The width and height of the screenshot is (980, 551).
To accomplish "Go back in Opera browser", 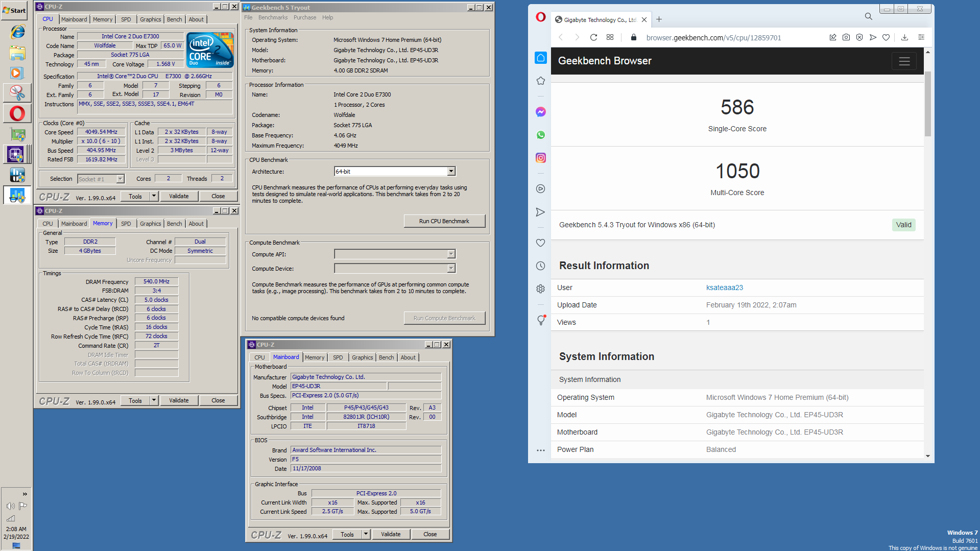I will pos(561,37).
